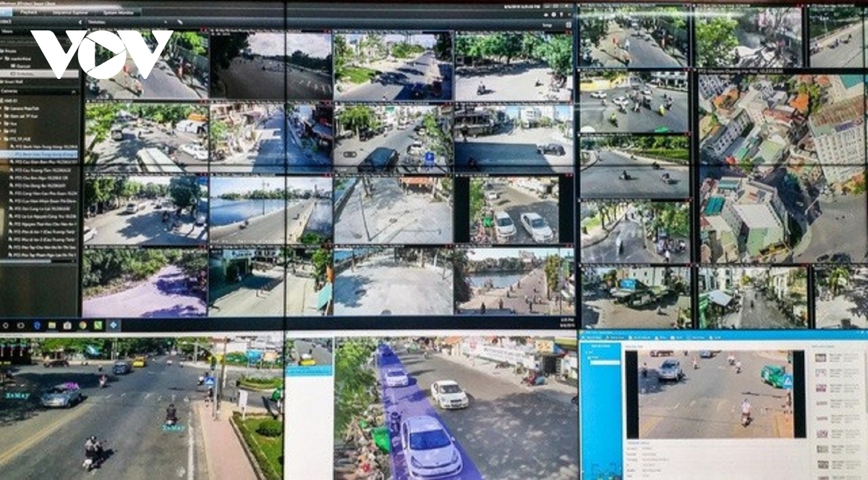Select the river view camera feed

pyautogui.click(x=271, y=211)
